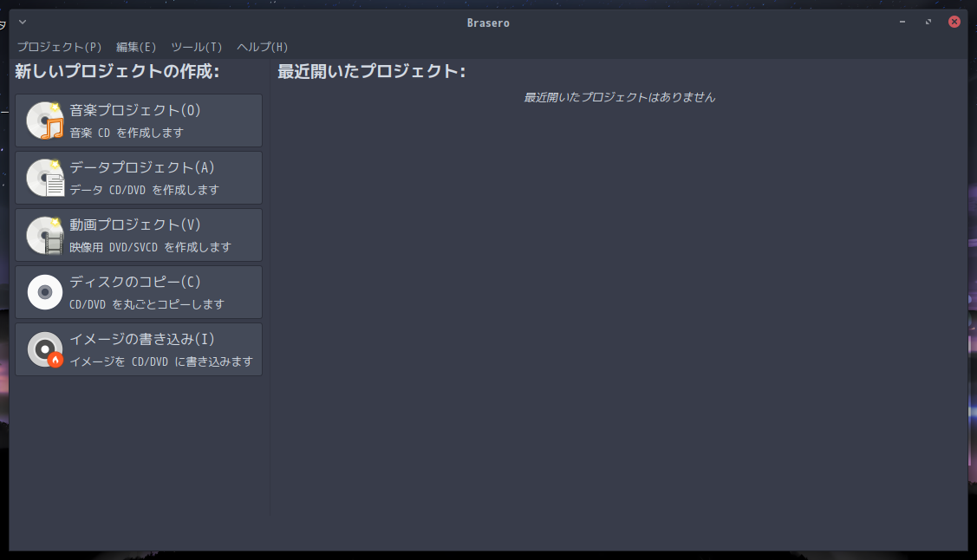Start a 音楽プロジェクト(O) audio CD project

(x=139, y=120)
